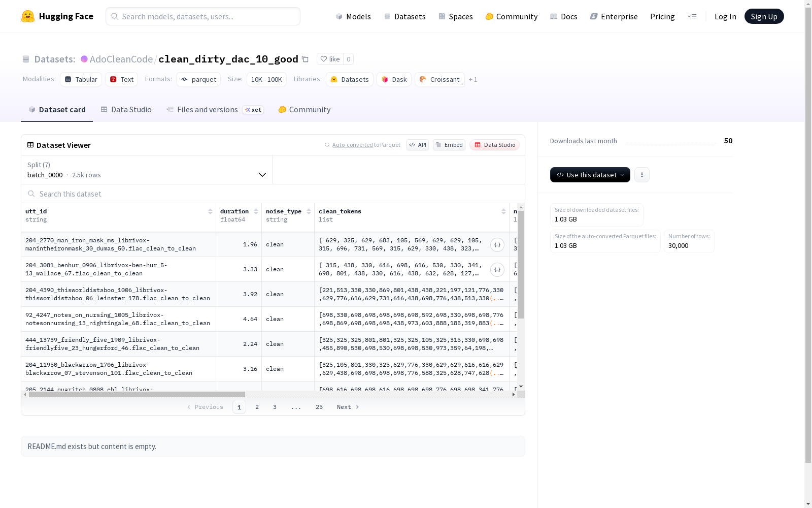Focus the search models, datasets, users field
Image resolution: width=812 pixels, height=508 pixels.
203,16
